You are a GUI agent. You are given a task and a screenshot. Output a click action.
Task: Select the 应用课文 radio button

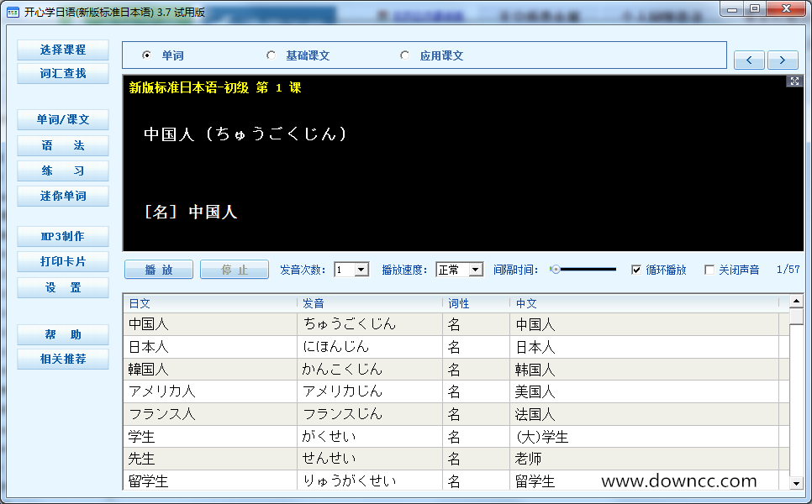tap(405, 55)
